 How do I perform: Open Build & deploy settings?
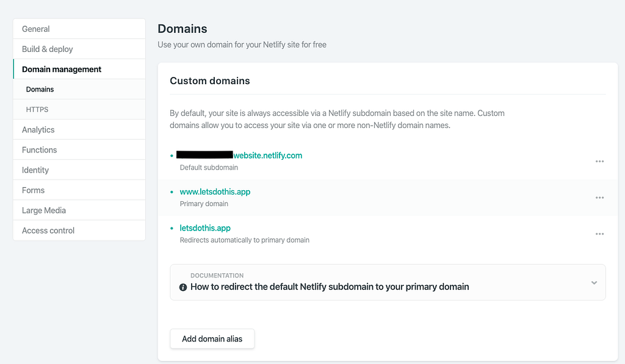pyautogui.click(x=79, y=49)
